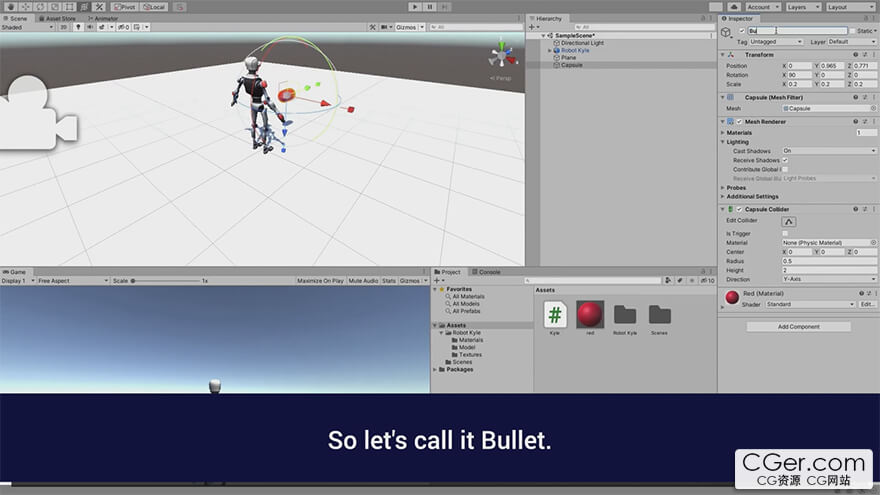
Task: Switch to the Asset Store tab
Action: click(60, 18)
